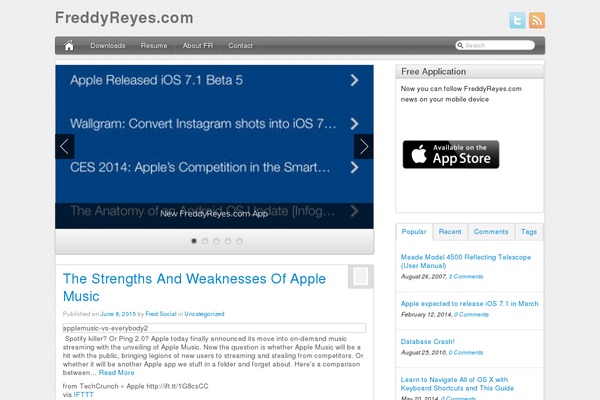This screenshot has height=400, width=600.
Task: Click the 'New FreddyReyes.com App' slide caption
Action: pos(214,214)
